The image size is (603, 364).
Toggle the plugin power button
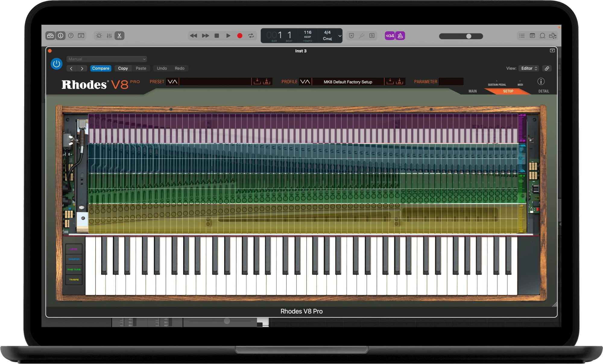click(56, 64)
